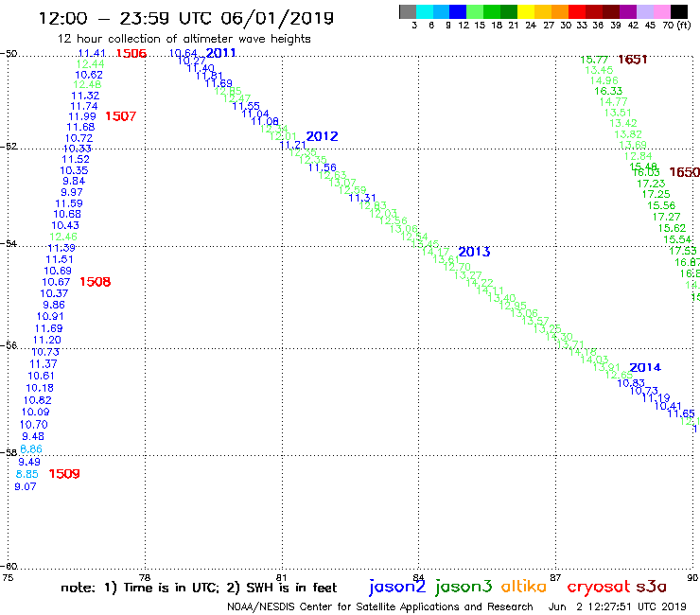700x615 pixels.
Task: Select the purple swatch in the legend bar
Action: pyautogui.click(x=628, y=11)
